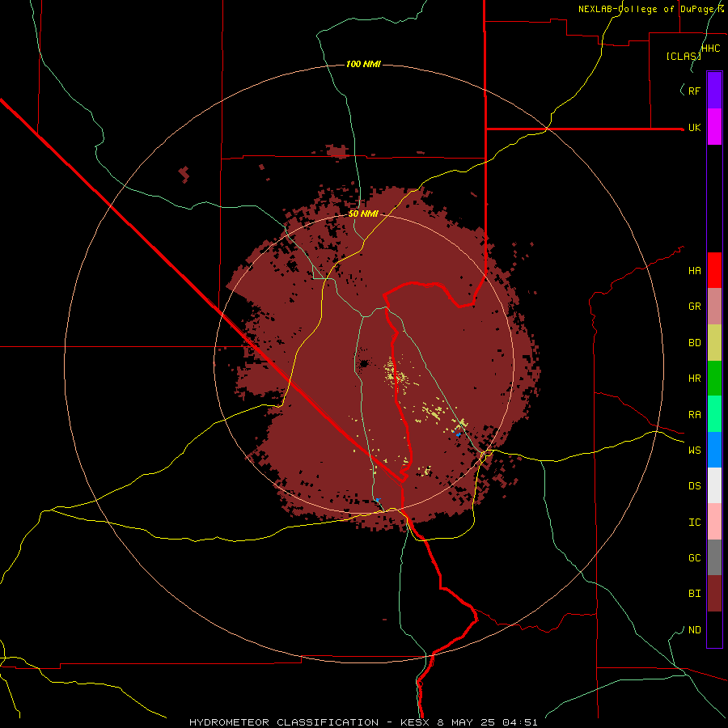Click the WS legend label
The image size is (728, 728).
pyautogui.click(x=694, y=450)
